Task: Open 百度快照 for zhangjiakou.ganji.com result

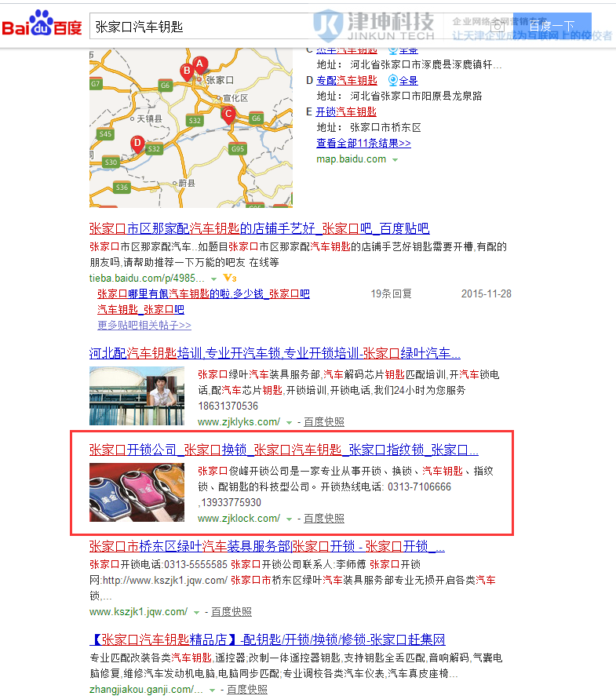Action: pyautogui.click(x=247, y=690)
